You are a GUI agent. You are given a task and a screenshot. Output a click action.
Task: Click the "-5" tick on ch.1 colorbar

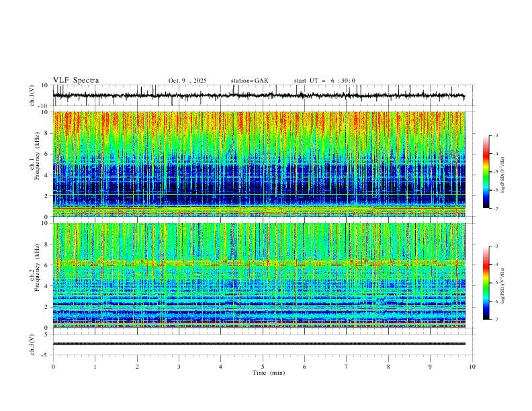[496, 172]
